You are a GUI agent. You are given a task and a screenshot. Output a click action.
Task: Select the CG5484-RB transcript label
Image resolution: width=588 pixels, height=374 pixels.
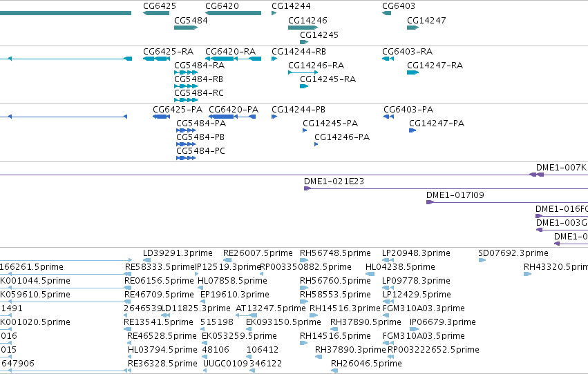(199, 79)
